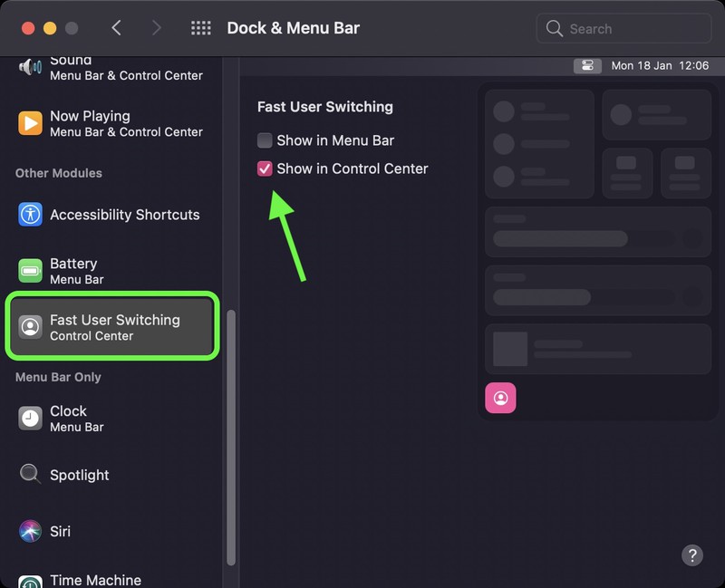
Task: Select the Now Playing orange play icon
Action: [30, 123]
